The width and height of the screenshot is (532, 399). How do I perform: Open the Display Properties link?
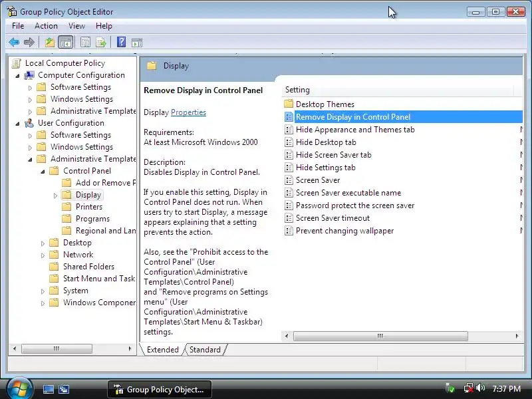(x=188, y=112)
